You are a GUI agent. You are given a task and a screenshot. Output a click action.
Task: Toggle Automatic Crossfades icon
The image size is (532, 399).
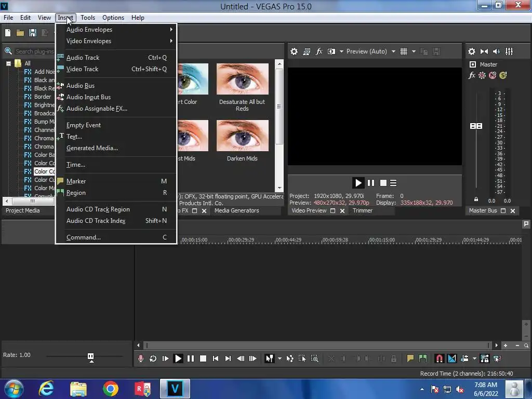tap(452, 358)
